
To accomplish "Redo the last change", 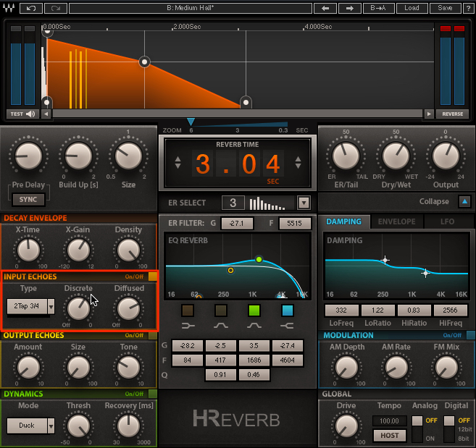I will [56, 8].
